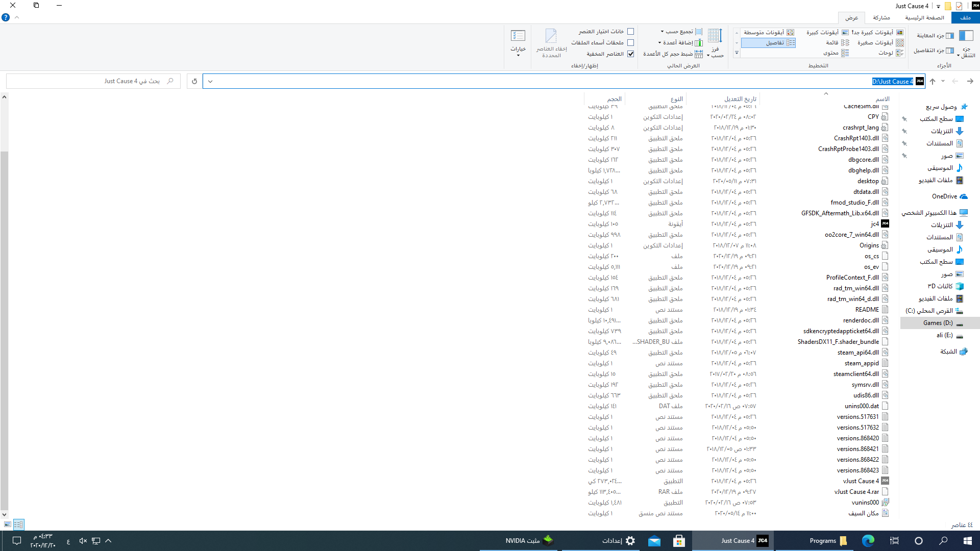Open خيارات options dropdown
The image size is (980, 551).
pos(518,43)
